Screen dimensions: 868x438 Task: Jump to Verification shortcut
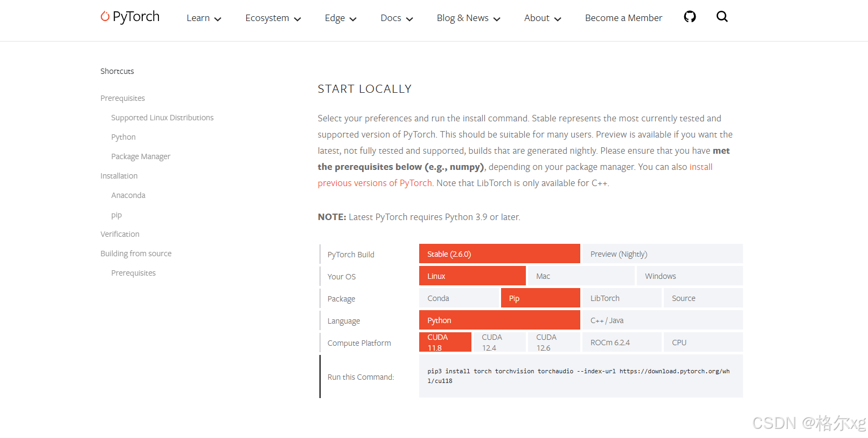point(120,234)
